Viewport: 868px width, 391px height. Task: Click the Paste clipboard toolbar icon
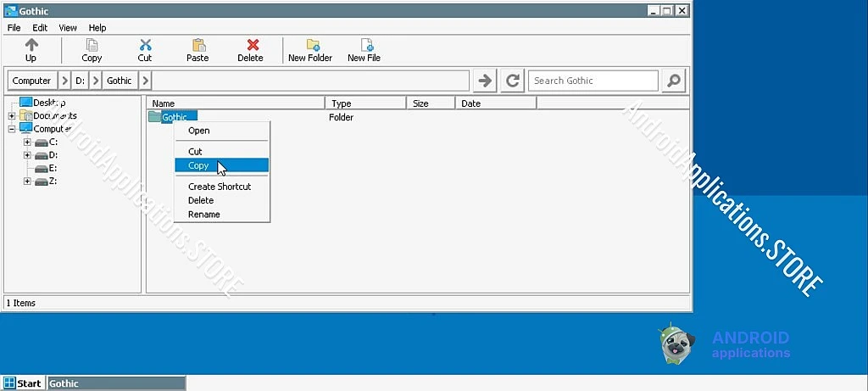pyautogui.click(x=198, y=45)
